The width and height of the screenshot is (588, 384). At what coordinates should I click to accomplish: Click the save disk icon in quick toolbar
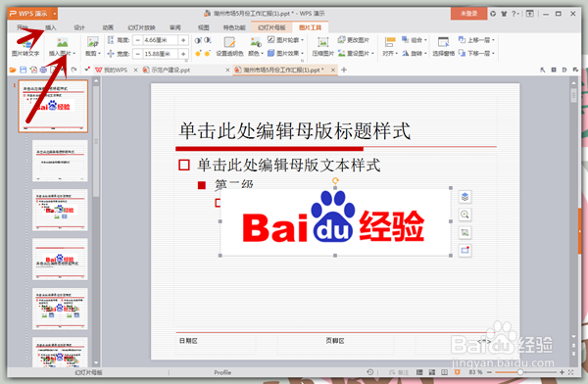(x=24, y=70)
